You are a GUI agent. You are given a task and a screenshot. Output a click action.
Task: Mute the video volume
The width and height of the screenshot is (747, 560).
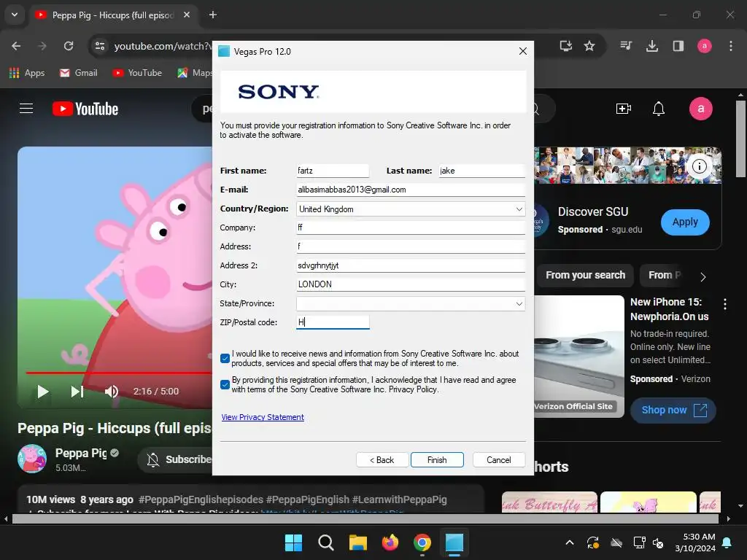(x=112, y=392)
